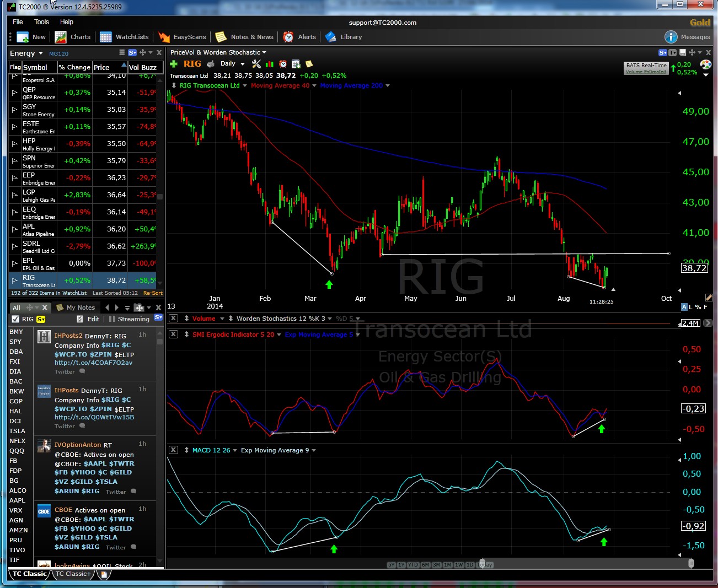
Task: Select the YTD time range button
Action: pyautogui.click(x=413, y=564)
